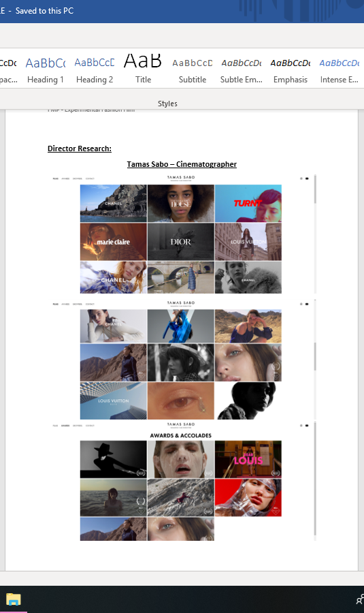Select the black hat silhouette thumbnail
Screen dimensions: 364x613
click(x=113, y=459)
